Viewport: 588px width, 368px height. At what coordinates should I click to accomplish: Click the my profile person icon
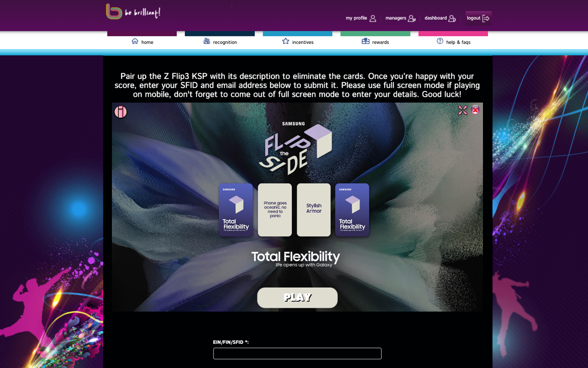[373, 18]
